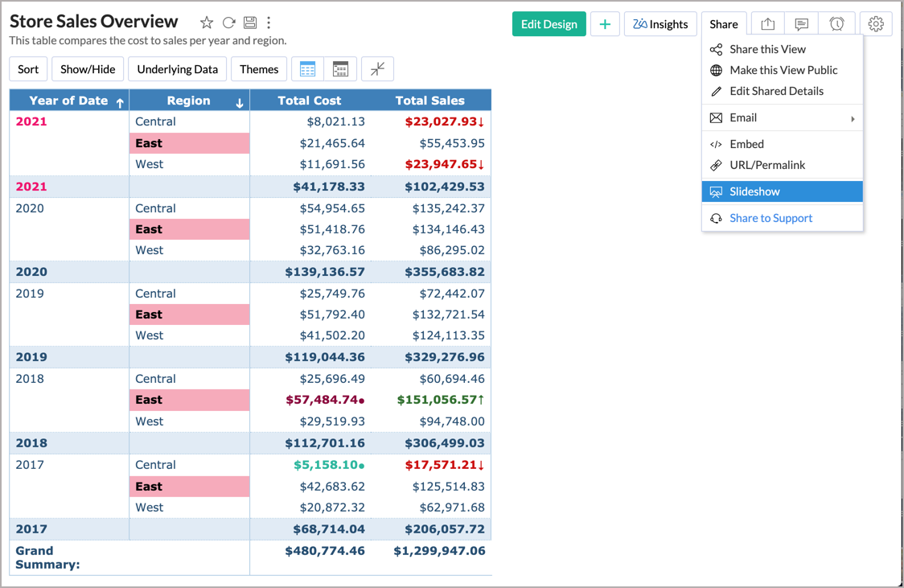Image resolution: width=904 pixels, height=588 pixels.
Task: Click the export upload icon
Action: (x=767, y=24)
